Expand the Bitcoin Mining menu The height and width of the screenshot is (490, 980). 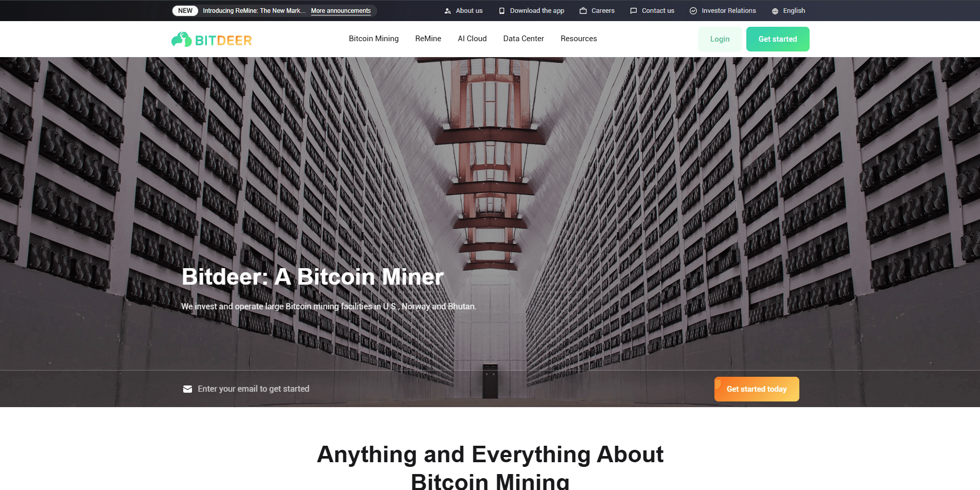(374, 39)
